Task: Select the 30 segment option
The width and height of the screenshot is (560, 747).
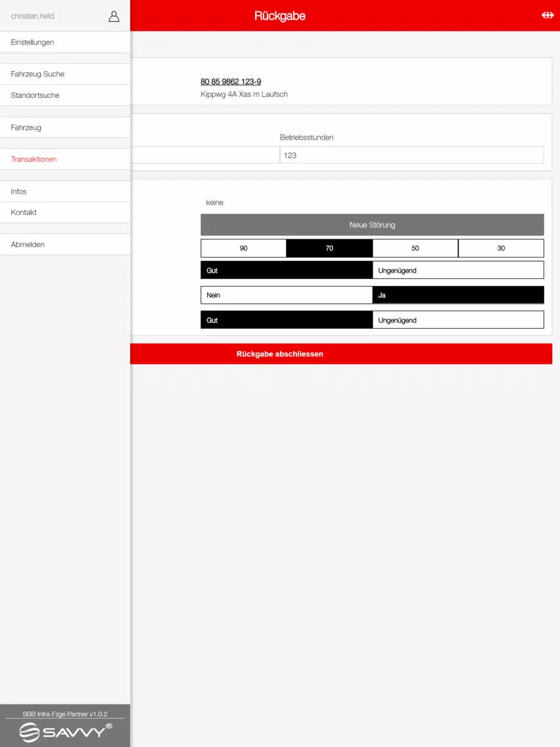Action: click(x=501, y=248)
